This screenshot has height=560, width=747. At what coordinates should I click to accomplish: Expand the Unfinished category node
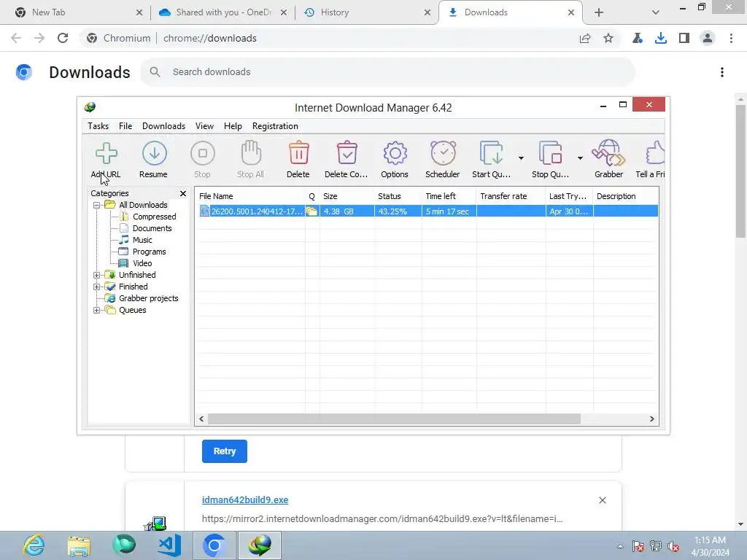(x=97, y=275)
